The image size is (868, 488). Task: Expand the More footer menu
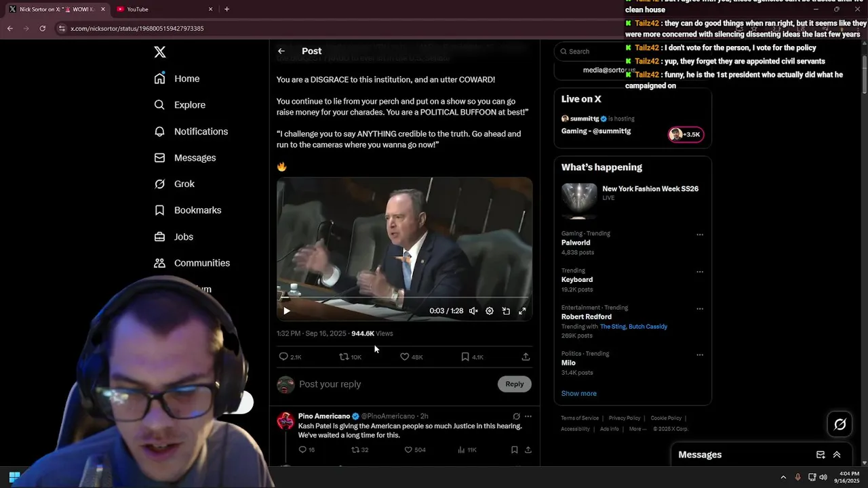click(637, 429)
